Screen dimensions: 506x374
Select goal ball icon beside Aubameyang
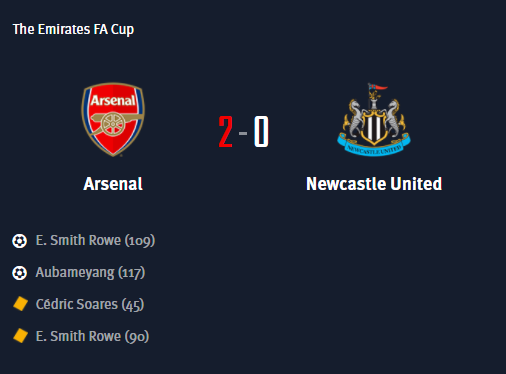pos(20,273)
